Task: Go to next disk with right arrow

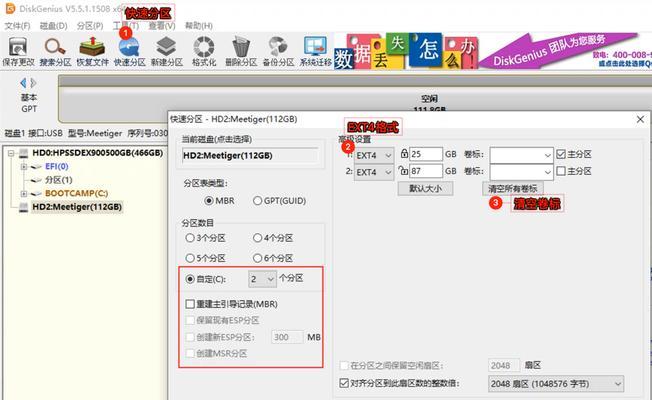Action: 33,83
